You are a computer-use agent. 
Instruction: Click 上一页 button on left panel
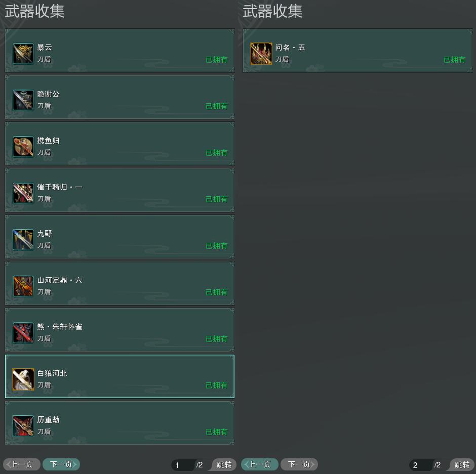22,464
